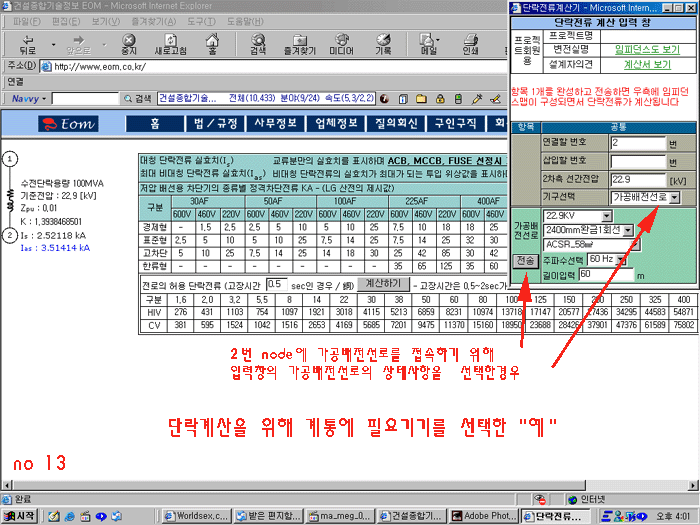
Task: Switch to 받은 편지함 taskbar window
Action: pos(269,516)
